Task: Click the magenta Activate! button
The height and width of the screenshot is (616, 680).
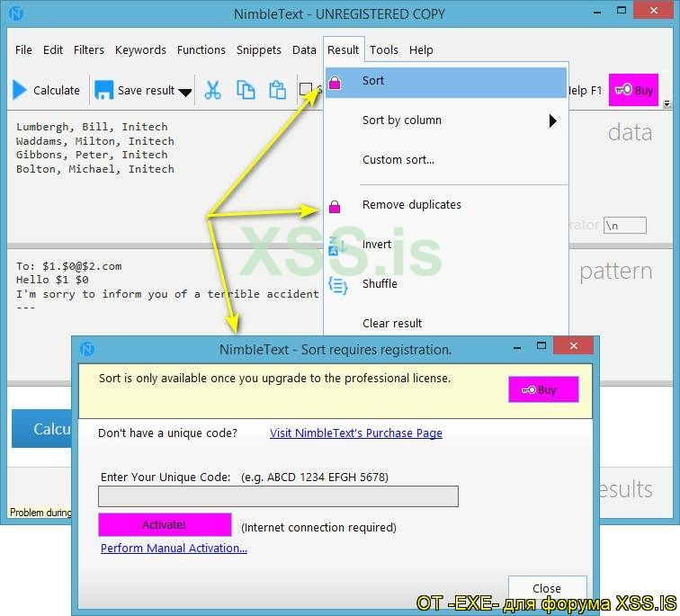Action: (165, 524)
